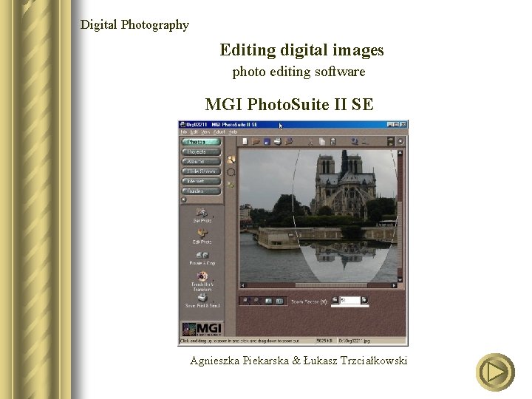Click the MGI Software logo

click(x=202, y=328)
